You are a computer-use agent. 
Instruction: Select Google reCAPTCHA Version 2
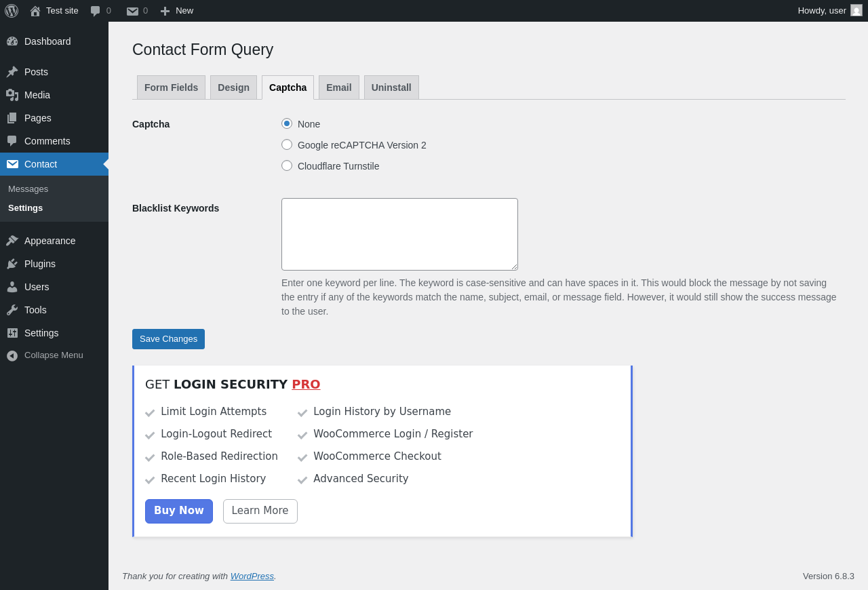coord(287,144)
